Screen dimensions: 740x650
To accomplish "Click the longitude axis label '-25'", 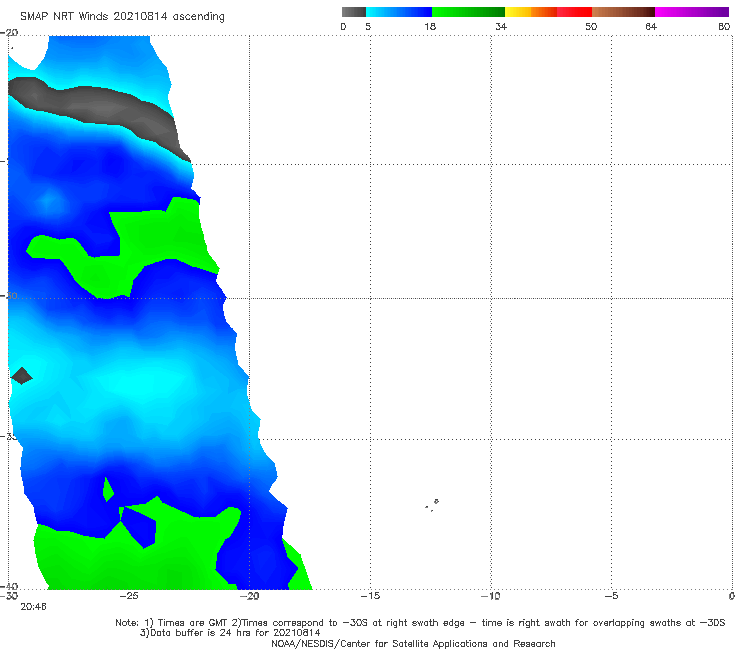I will pos(129,596).
